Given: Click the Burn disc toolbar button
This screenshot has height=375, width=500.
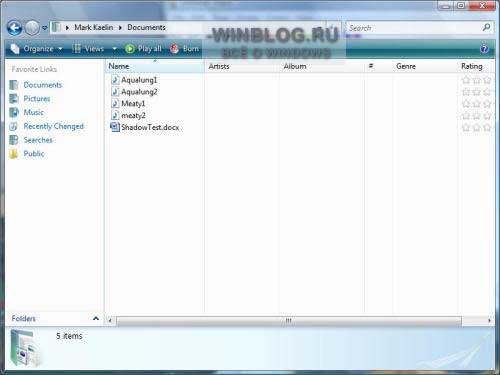Looking at the screenshot, I should 184,49.
